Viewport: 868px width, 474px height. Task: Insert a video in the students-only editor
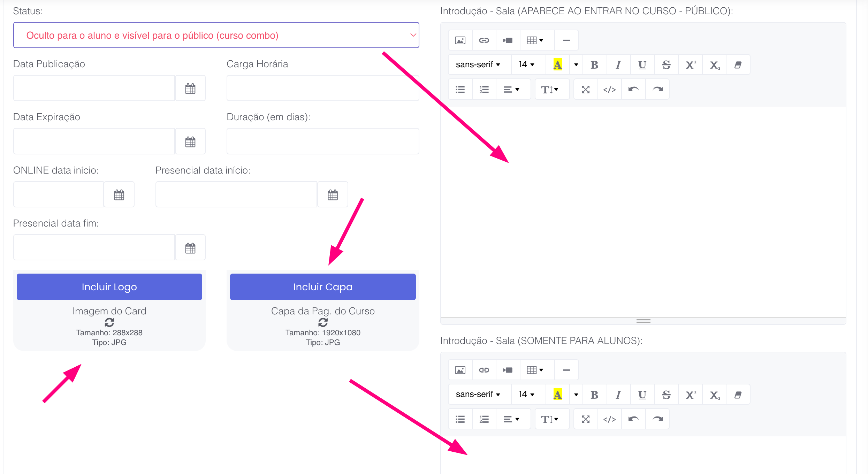click(508, 370)
